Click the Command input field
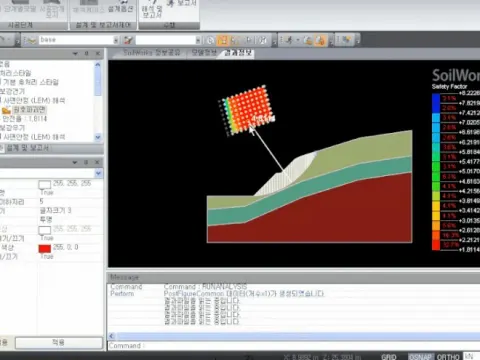 click(293, 346)
